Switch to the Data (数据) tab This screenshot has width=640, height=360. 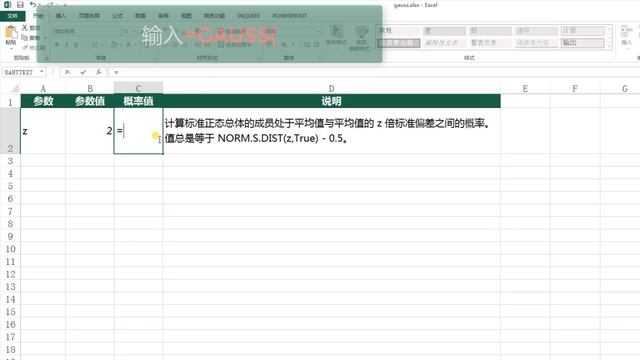click(x=140, y=16)
